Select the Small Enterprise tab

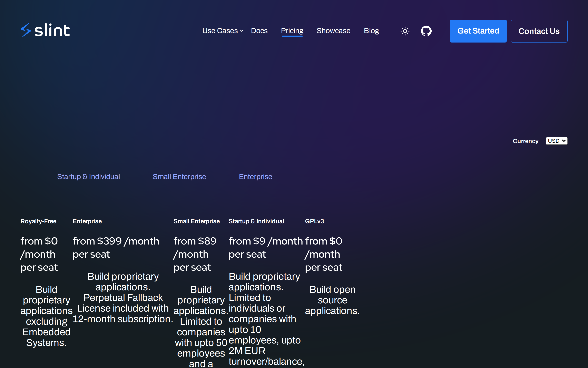click(179, 176)
